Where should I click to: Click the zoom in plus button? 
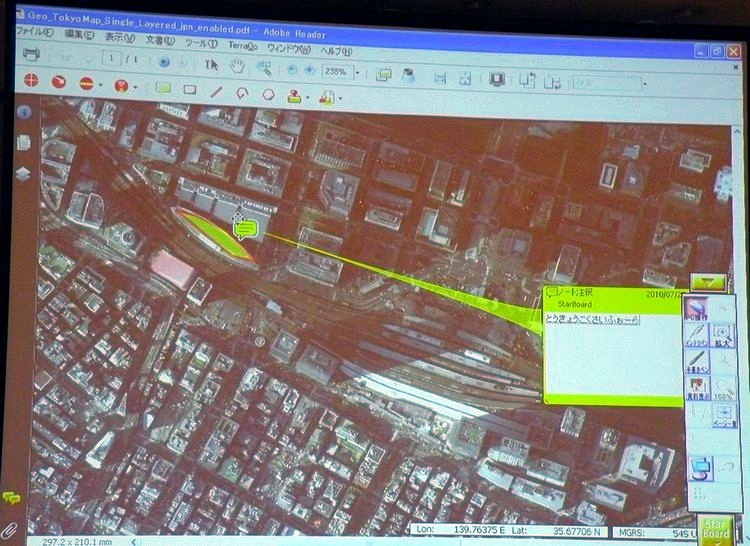click(309, 71)
